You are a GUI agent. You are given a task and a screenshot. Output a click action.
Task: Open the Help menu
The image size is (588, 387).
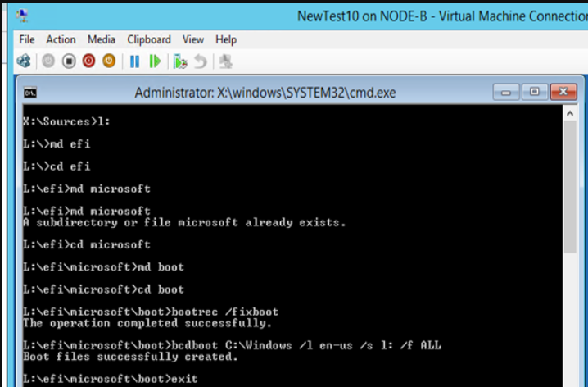point(226,39)
